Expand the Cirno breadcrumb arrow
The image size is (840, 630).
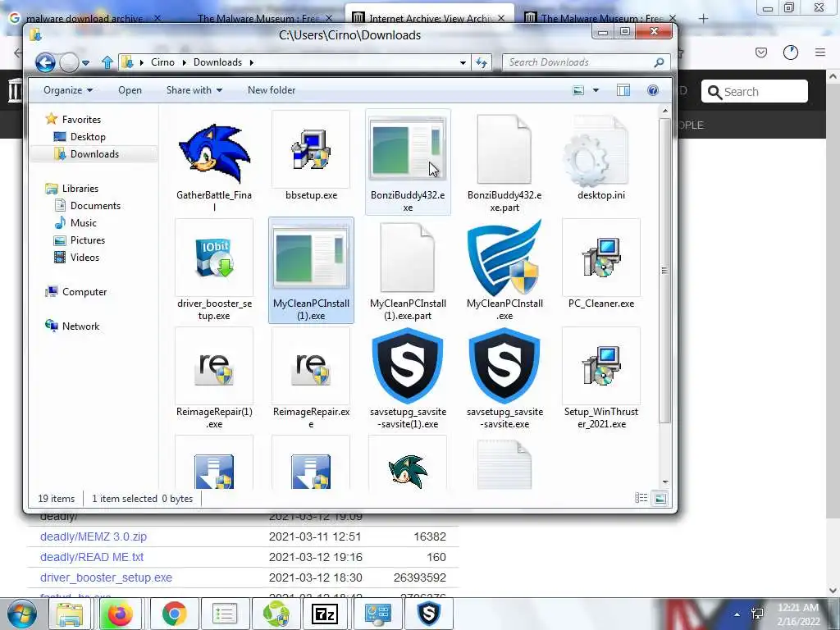point(185,62)
